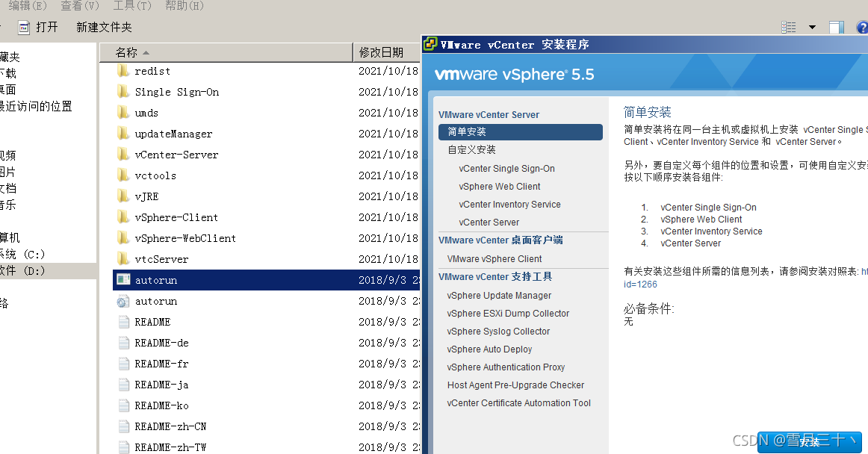This screenshot has height=454, width=868.
Task: Click the vSphere-Client folder icon
Action: click(123, 217)
